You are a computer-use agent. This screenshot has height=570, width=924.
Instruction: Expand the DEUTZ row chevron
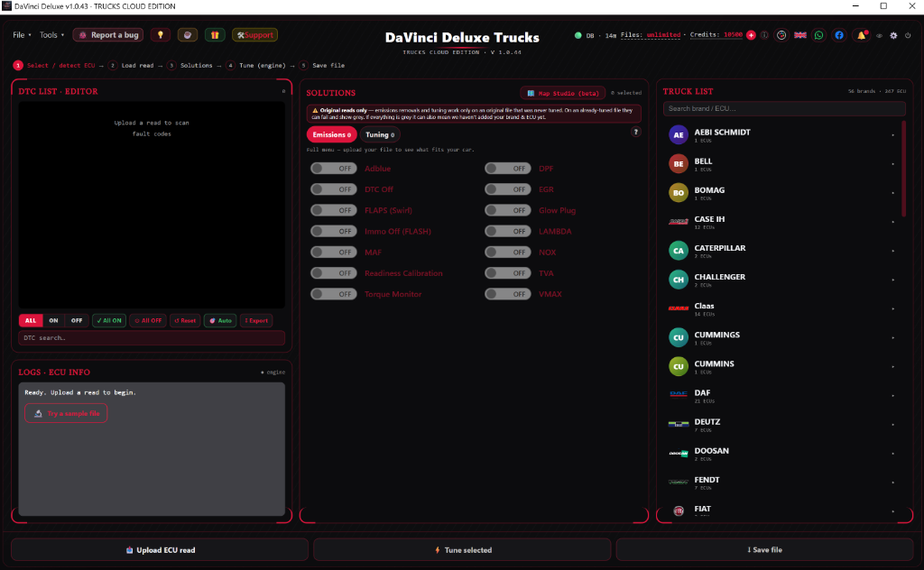point(892,425)
